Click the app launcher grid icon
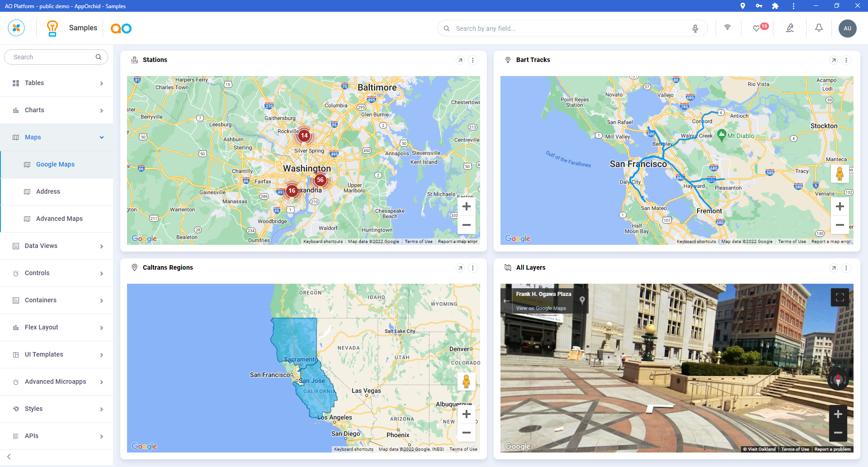868x467 pixels. [x=16, y=28]
